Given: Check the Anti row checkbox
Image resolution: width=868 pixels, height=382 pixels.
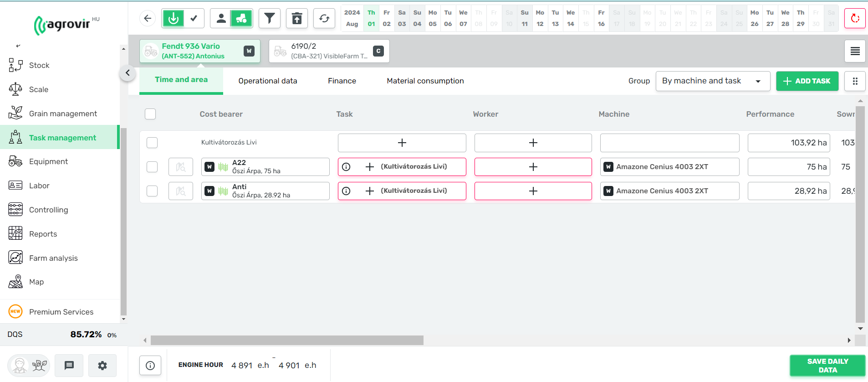Looking at the screenshot, I should 152,191.
